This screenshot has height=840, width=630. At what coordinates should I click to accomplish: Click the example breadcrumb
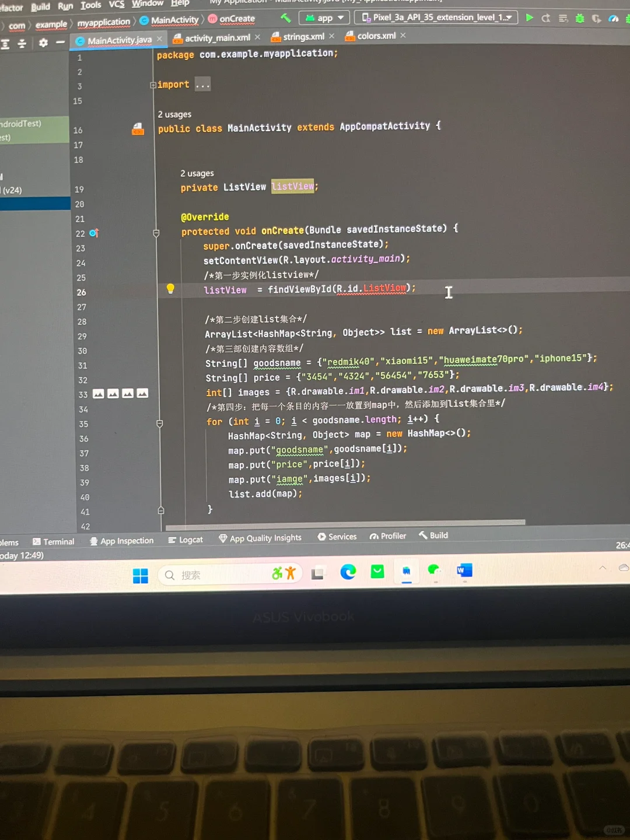pyautogui.click(x=51, y=24)
